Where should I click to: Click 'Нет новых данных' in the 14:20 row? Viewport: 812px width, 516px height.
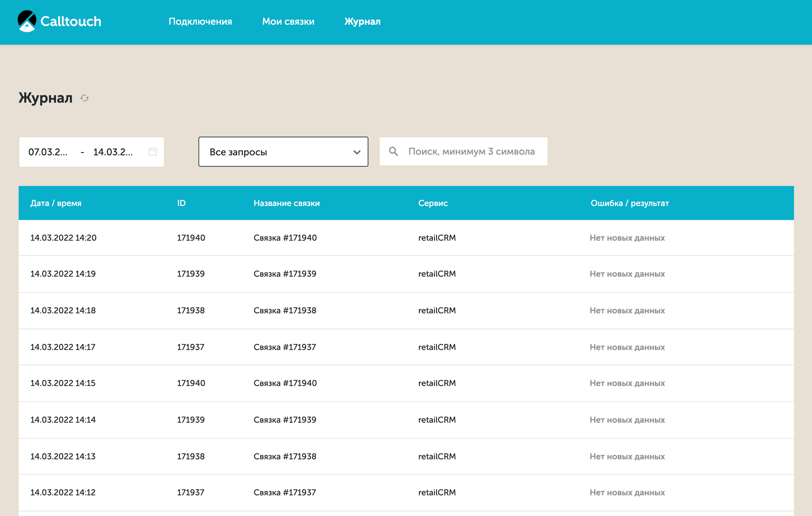[x=627, y=238]
